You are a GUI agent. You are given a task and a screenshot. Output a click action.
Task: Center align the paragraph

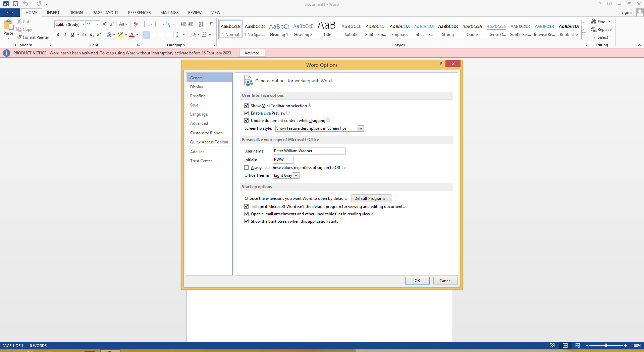pos(154,35)
